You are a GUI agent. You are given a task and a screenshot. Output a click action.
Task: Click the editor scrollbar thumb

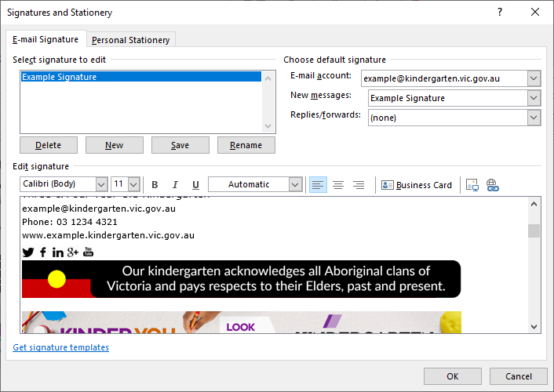pyautogui.click(x=534, y=231)
